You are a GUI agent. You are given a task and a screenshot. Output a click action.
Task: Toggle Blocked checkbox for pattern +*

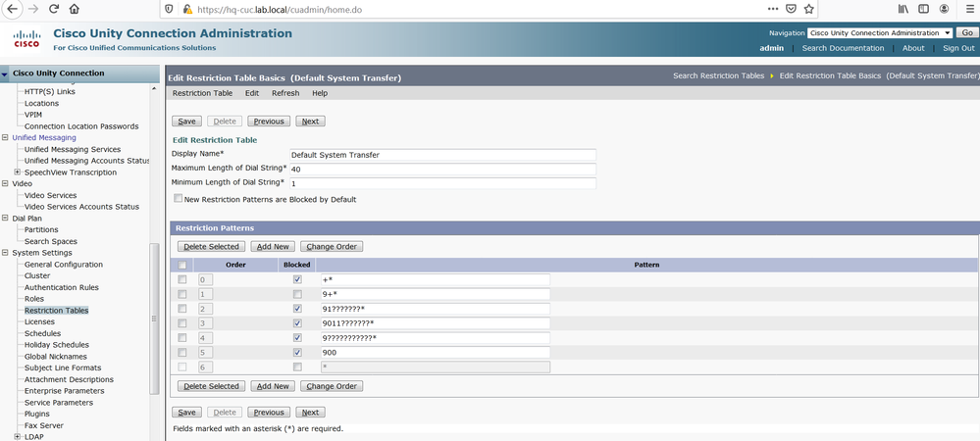point(297,279)
